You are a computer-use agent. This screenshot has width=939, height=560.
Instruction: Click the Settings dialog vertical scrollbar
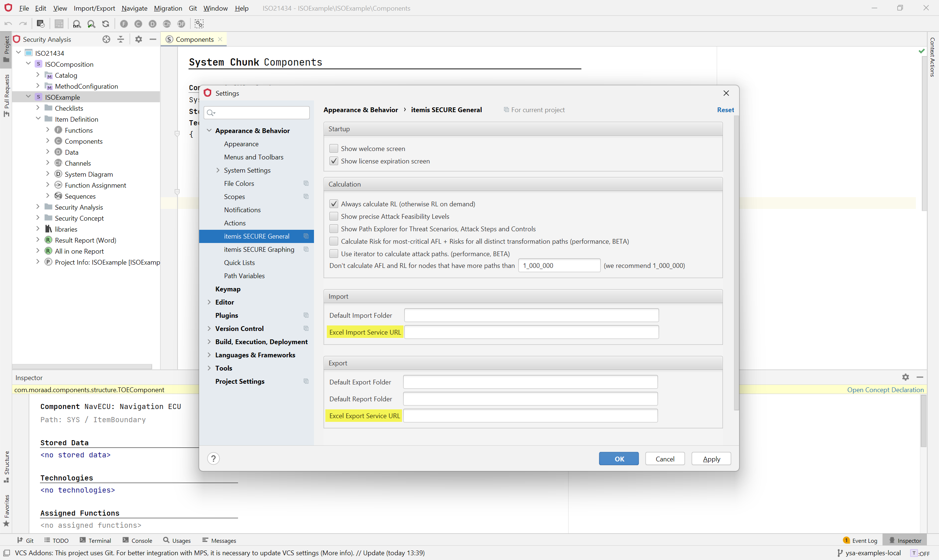tap(736, 263)
